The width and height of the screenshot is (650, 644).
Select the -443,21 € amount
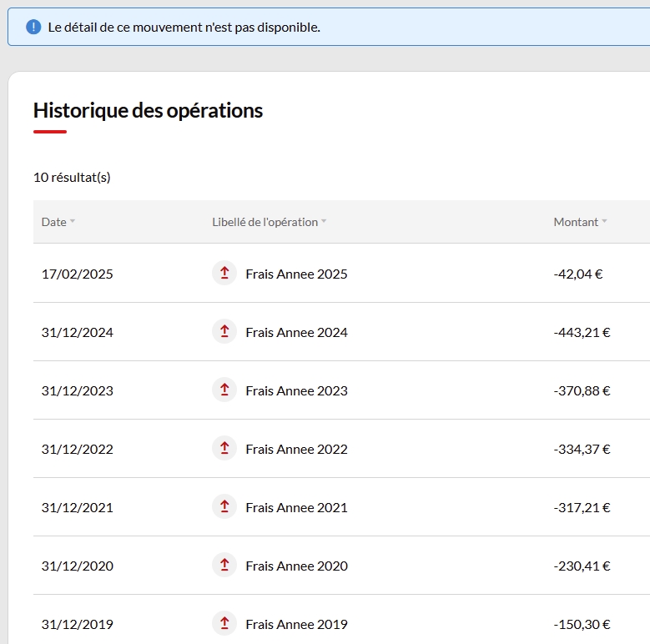[582, 332]
